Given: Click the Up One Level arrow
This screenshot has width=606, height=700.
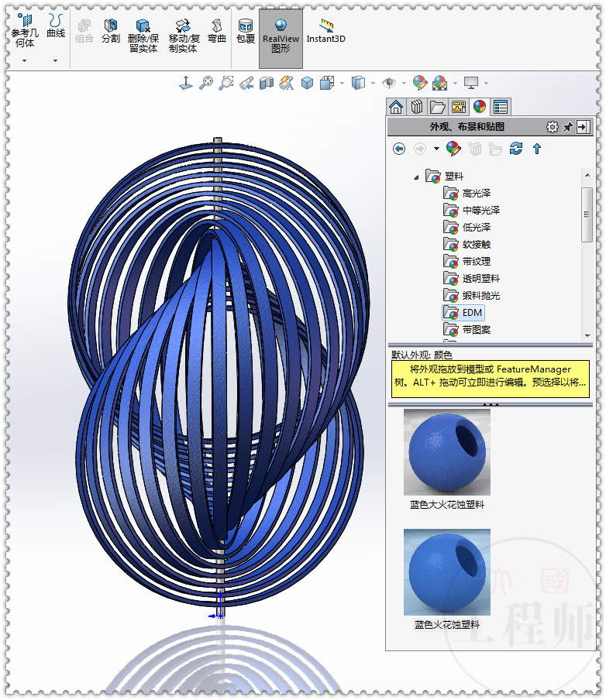Looking at the screenshot, I should point(537,149).
